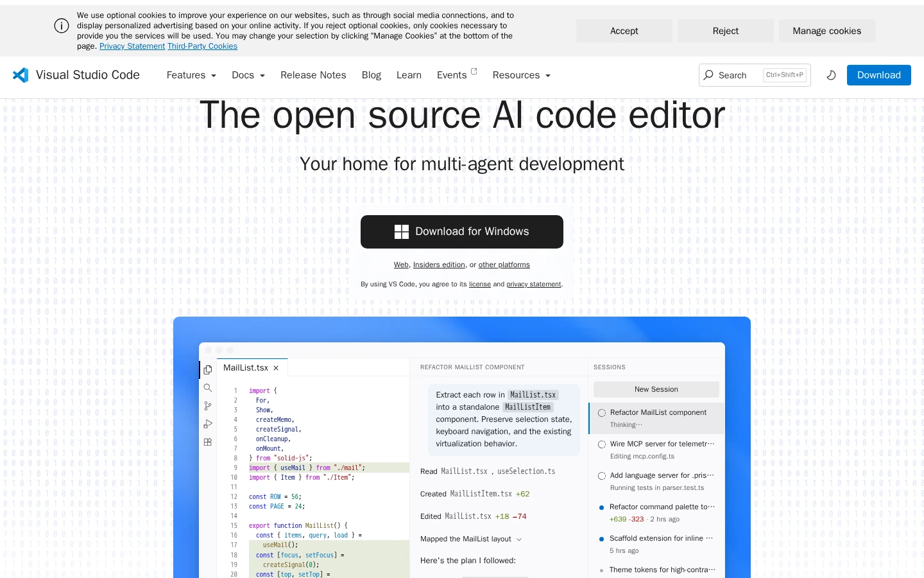Open extensions icon in editor sidebar
The height and width of the screenshot is (578, 924).
pyautogui.click(x=208, y=442)
